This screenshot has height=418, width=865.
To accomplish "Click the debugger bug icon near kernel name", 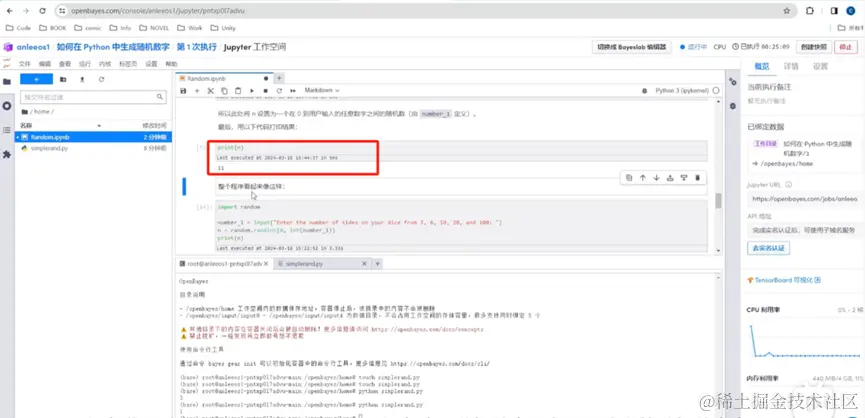I will [x=644, y=90].
